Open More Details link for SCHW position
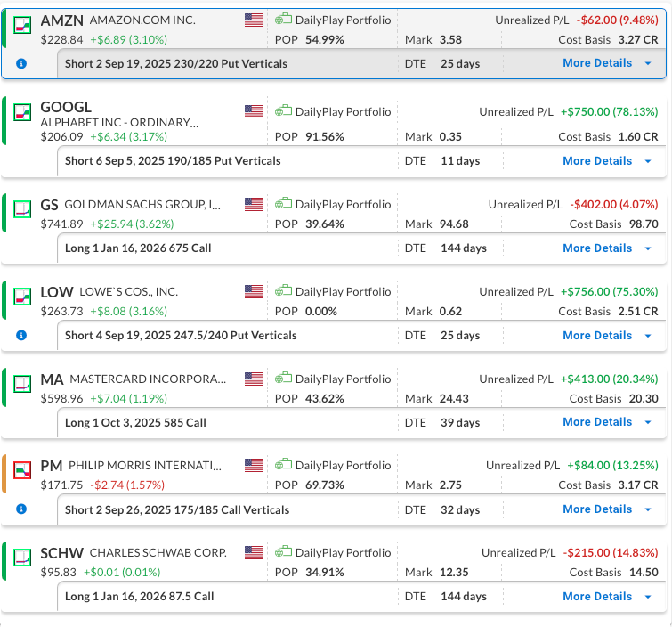672x627 pixels. [x=597, y=597]
